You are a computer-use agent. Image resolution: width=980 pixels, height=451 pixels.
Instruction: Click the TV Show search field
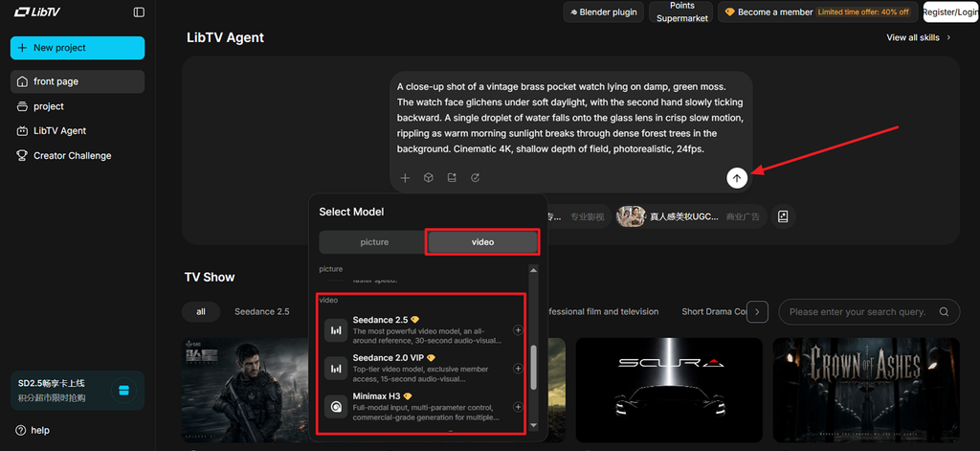pos(869,311)
